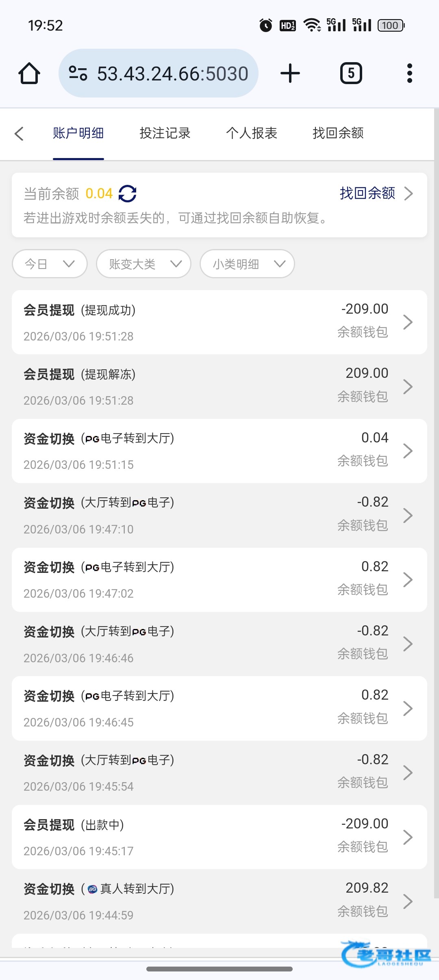This screenshot has height=980, width=439.
Task: Tap site settings icon in address bar
Action: point(78,74)
